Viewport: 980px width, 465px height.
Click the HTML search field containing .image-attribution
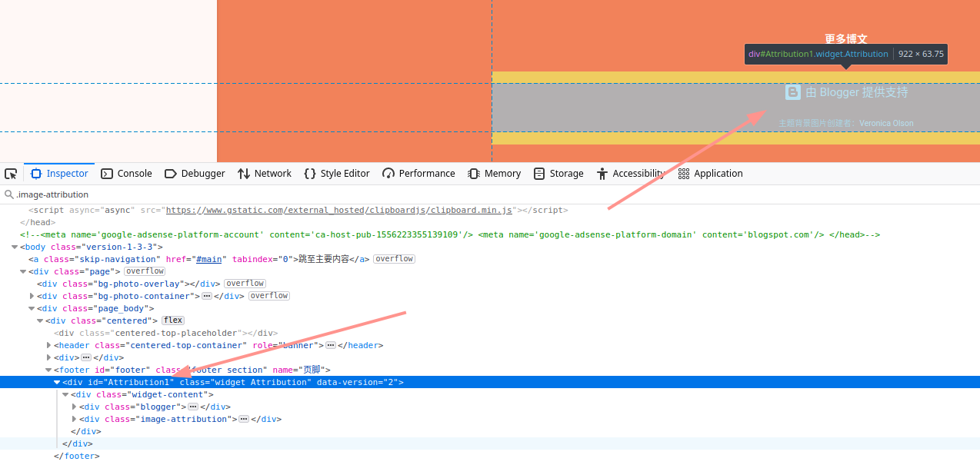coord(490,194)
